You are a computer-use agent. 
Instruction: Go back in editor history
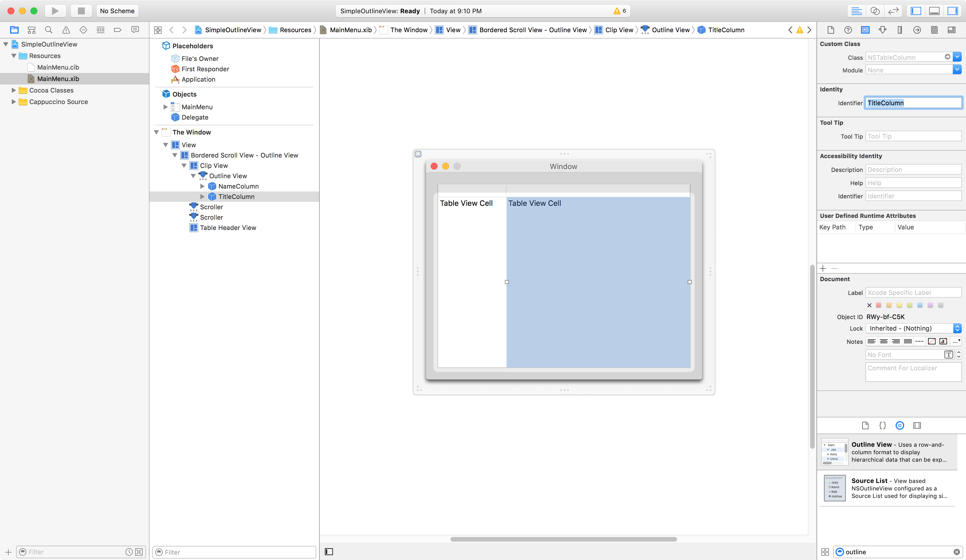[x=171, y=30]
